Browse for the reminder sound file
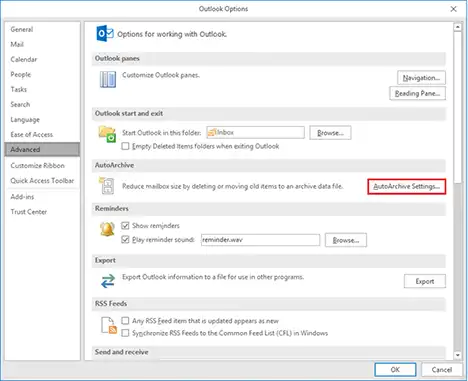Image resolution: width=468 pixels, height=381 pixels. pos(346,240)
